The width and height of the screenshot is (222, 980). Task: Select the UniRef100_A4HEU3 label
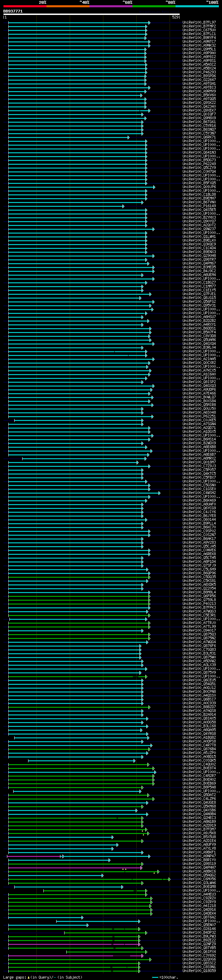click(x=199, y=894)
